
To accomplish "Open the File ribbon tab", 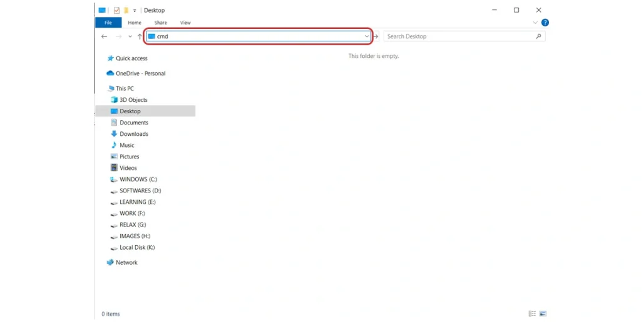I will click(x=108, y=23).
